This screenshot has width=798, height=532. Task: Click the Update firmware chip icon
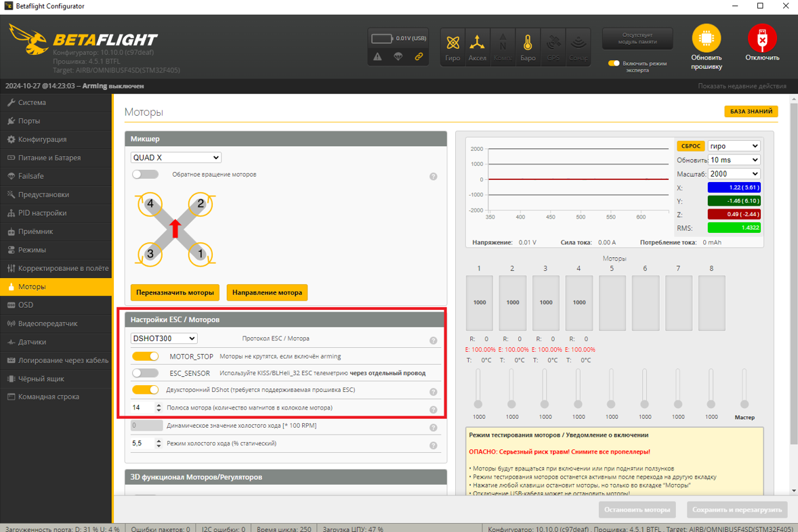click(x=706, y=39)
